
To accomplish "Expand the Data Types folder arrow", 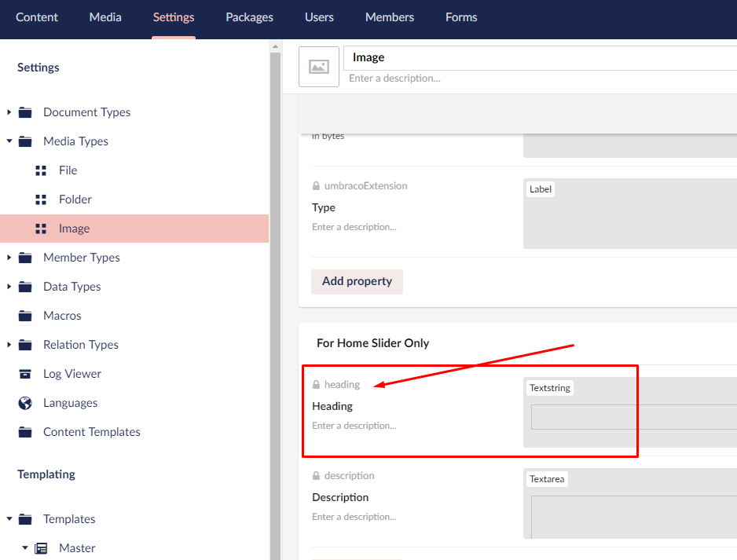I will [x=9, y=287].
